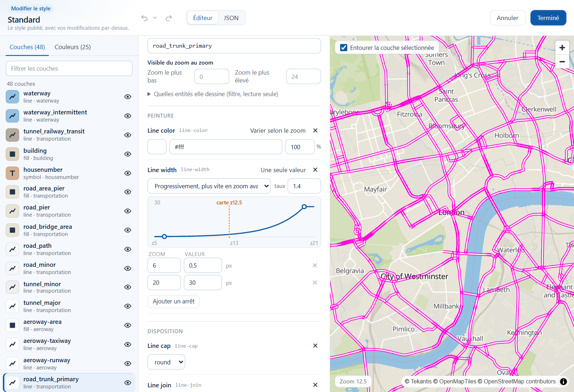This screenshot has height=392, width=574.
Task: Expand Quelles entités elle dessine section
Action: tap(213, 94)
